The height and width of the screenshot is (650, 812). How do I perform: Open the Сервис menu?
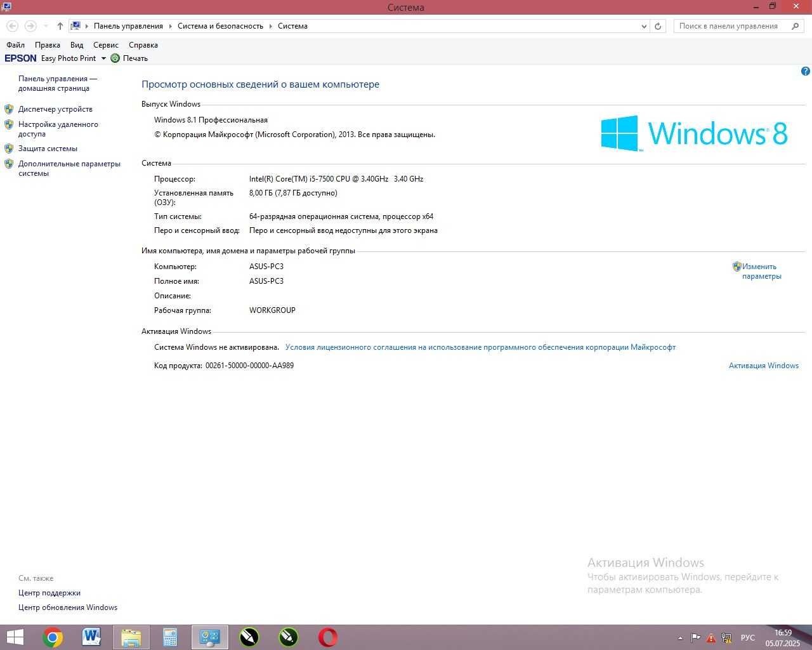pos(106,45)
